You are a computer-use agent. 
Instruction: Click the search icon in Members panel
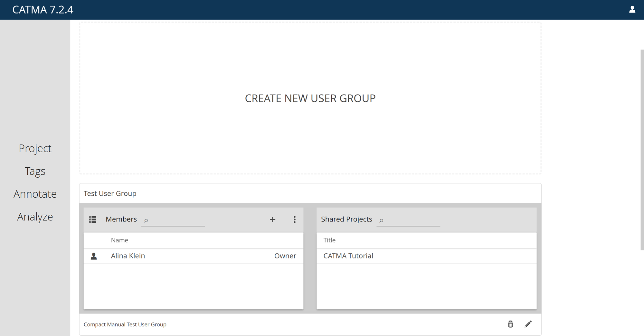tap(146, 221)
